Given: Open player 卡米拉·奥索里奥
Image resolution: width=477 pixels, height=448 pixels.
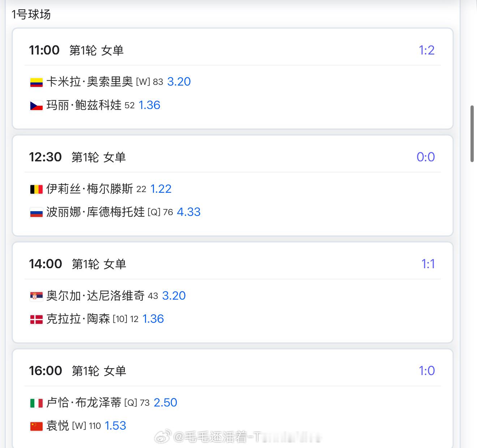Looking at the screenshot, I should coord(90,82).
